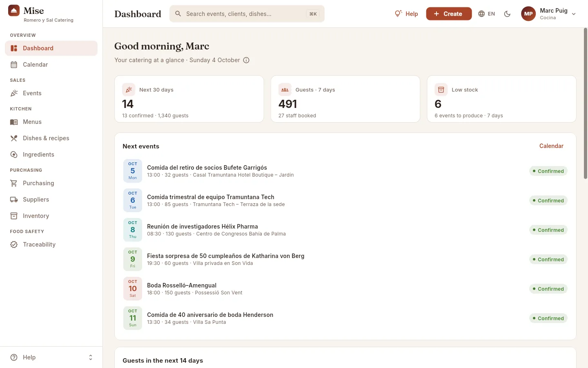Open the EN language selector
This screenshot has height=368, width=588.
pos(486,14)
